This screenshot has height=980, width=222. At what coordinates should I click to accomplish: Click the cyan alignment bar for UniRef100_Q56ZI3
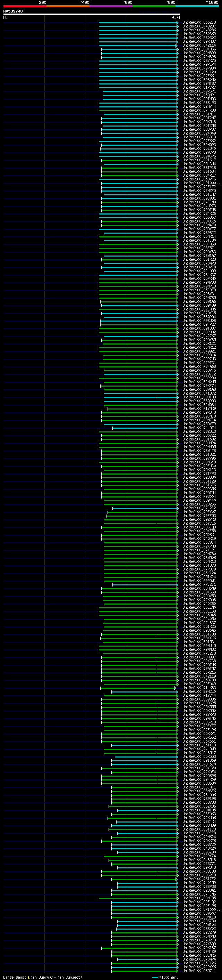(x=138, y=23)
